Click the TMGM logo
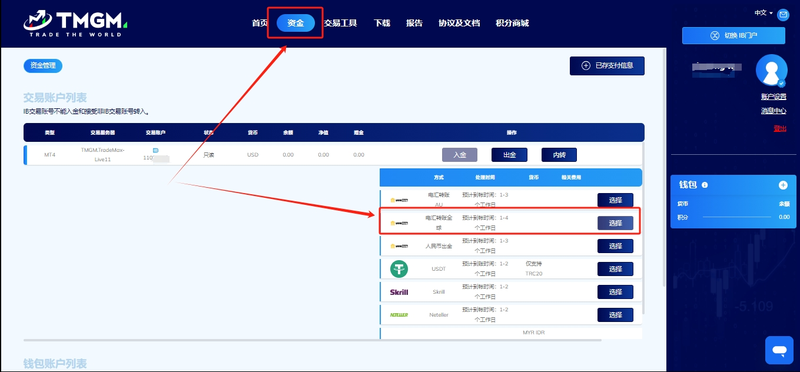 [75, 23]
